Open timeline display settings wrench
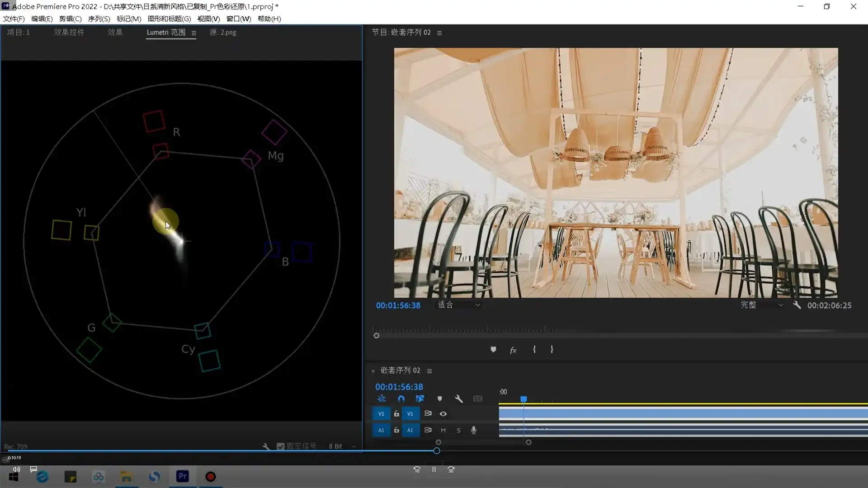The height and width of the screenshot is (488, 868). tap(458, 399)
